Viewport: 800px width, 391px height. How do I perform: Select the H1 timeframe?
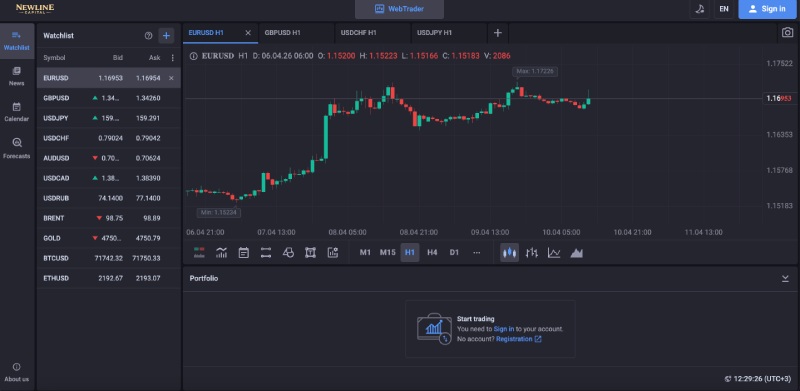tap(410, 252)
